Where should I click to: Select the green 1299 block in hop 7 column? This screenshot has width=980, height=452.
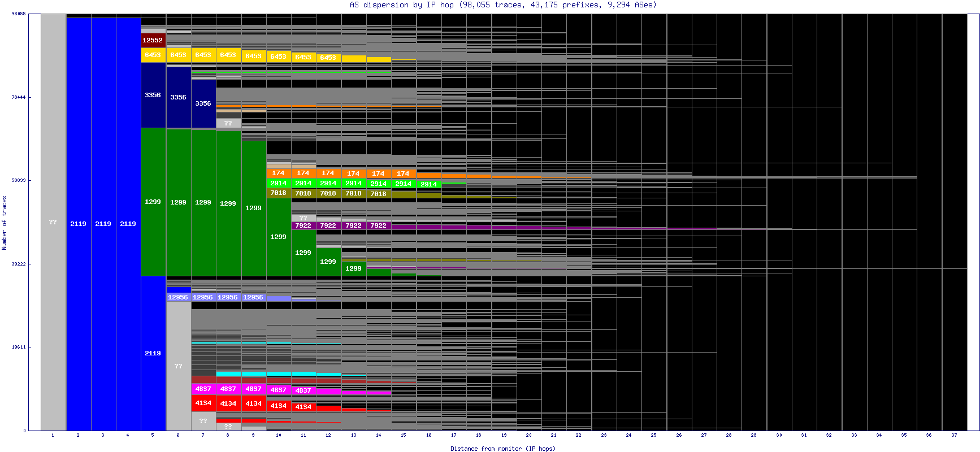click(203, 202)
